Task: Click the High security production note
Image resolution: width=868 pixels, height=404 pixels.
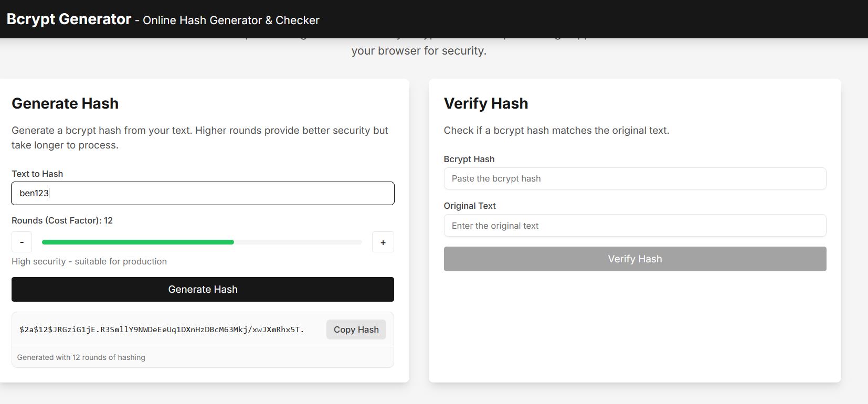Action: (x=89, y=261)
